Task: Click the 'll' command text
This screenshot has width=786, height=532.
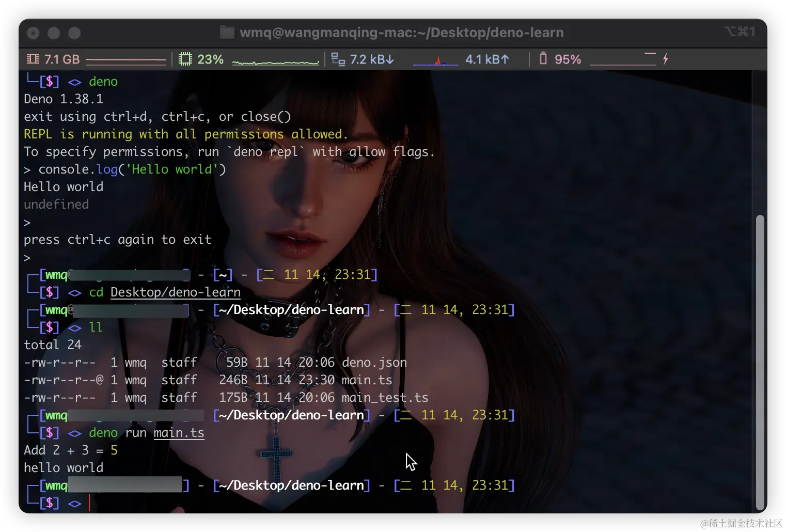Action: click(x=96, y=327)
